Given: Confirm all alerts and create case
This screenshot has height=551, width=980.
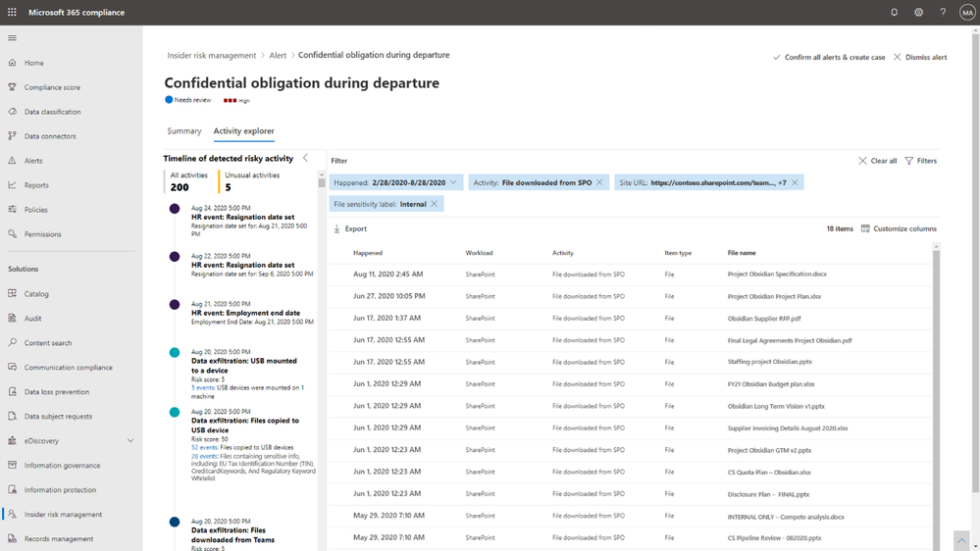Looking at the screenshot, I should 829,57.
